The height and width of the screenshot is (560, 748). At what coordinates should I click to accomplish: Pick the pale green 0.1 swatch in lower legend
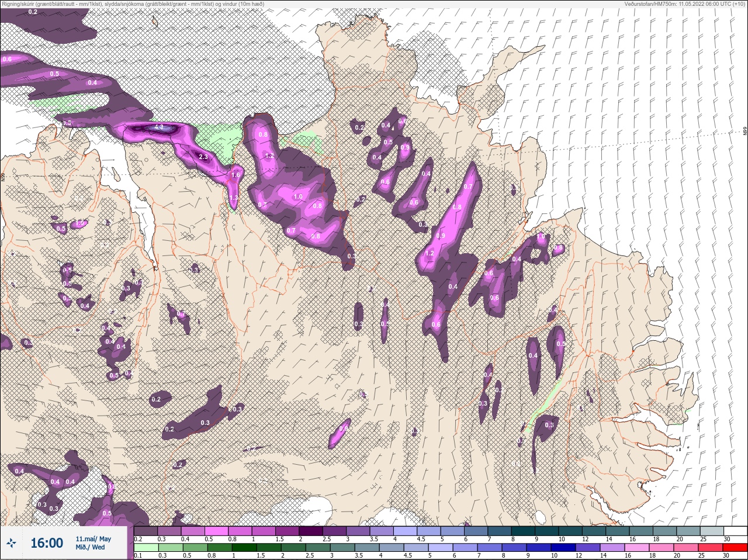146,548
